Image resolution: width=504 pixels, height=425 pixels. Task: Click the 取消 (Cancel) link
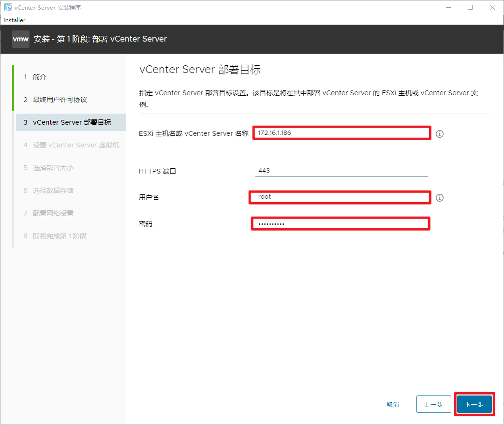click(x=393, y=404)
